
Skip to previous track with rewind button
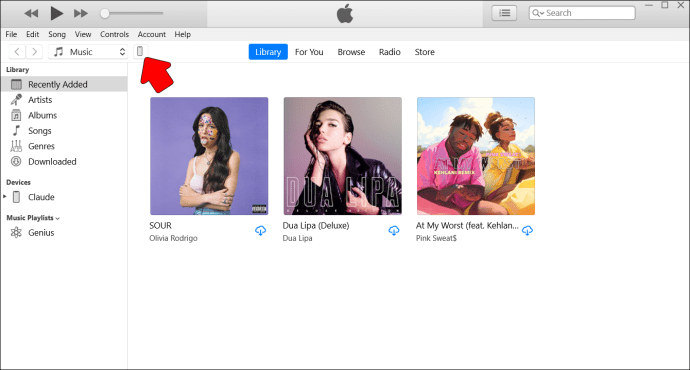pos(31,14)
